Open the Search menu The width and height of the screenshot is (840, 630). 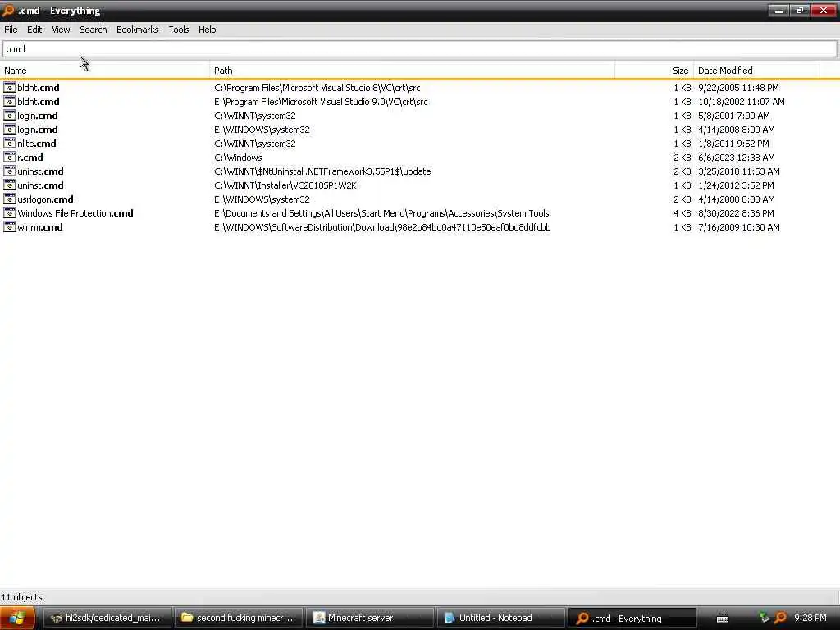(94, 30)
